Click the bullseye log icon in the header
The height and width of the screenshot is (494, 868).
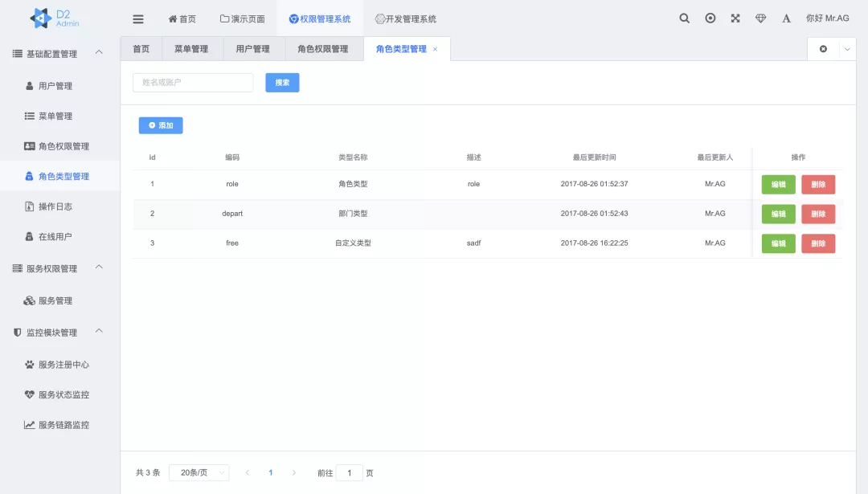coord(710,18)
